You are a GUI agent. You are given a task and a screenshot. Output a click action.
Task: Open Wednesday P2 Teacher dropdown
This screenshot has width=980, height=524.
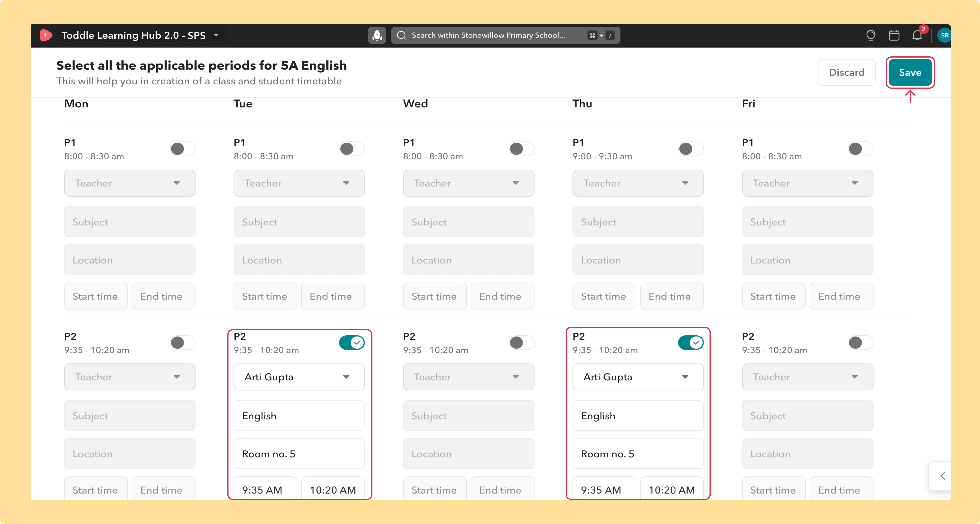tap(469, 377)
